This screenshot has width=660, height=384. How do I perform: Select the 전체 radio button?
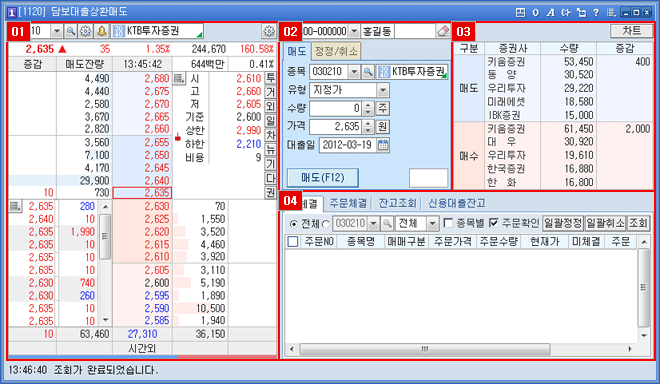pos(293,224)
